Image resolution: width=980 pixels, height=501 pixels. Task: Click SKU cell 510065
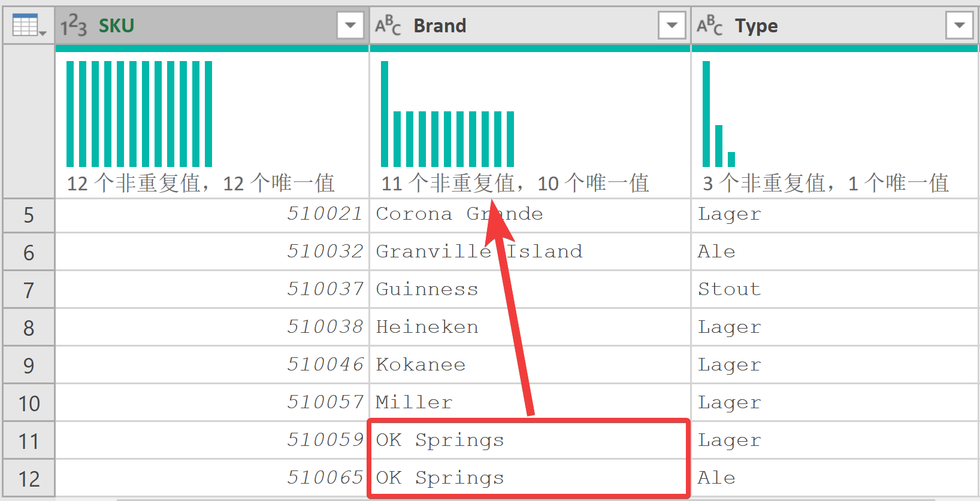(x=212, y=478)
